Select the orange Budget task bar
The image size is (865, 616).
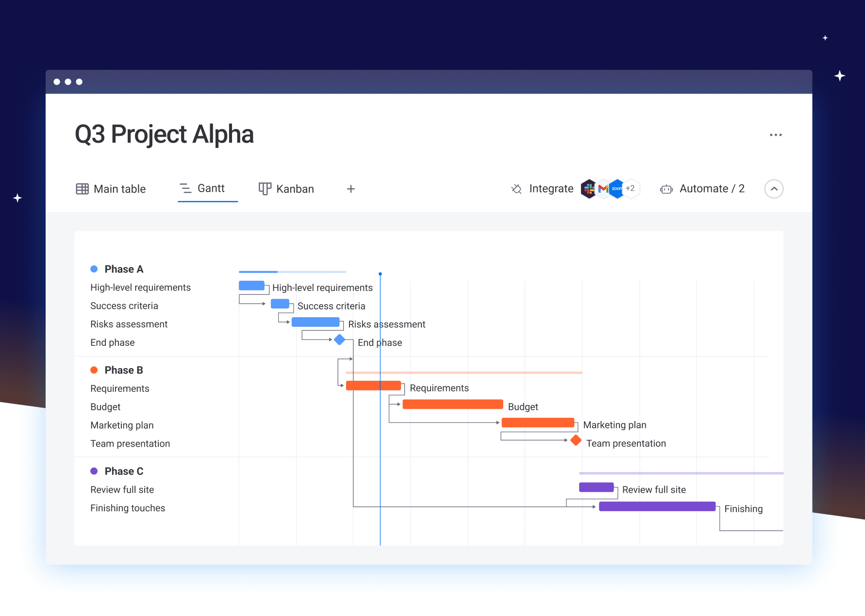click(x=452, y=405)
